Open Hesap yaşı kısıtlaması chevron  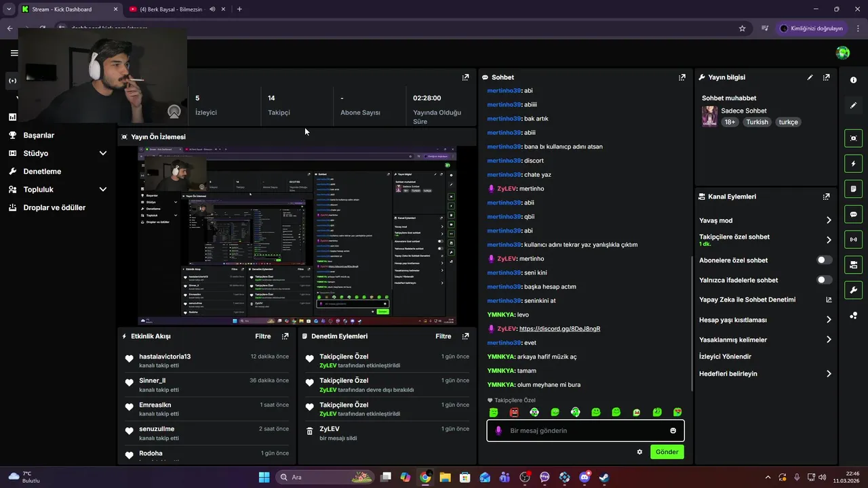pos(829,320)
